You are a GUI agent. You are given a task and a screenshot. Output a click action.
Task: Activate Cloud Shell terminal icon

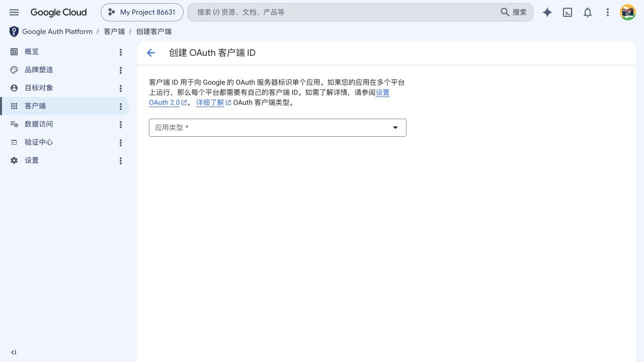point(568,13)
